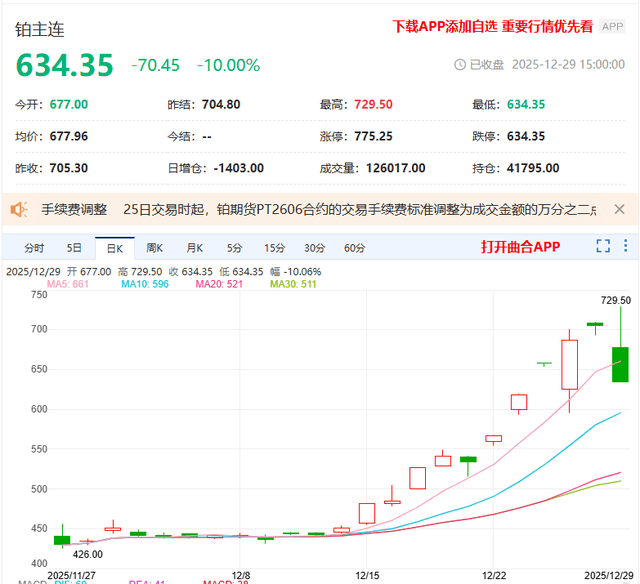Click the gray APP badge
The width and height of the screenshot is (640, 584).
[613, 28]
